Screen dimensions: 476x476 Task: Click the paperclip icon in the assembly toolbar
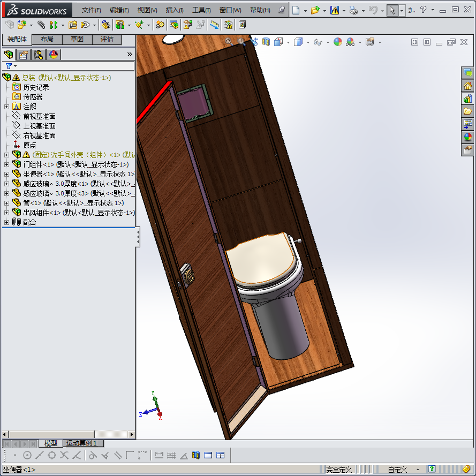click(41, 25)
